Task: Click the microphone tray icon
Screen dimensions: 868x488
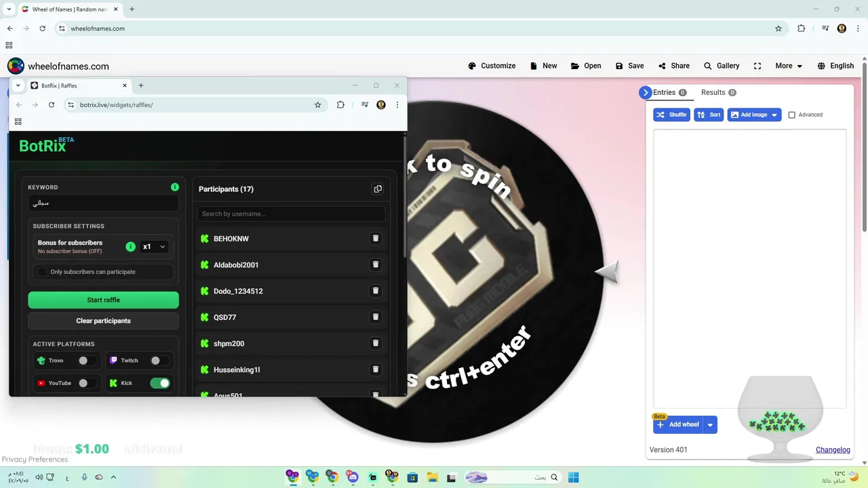Action: click(x=85, y=477)
